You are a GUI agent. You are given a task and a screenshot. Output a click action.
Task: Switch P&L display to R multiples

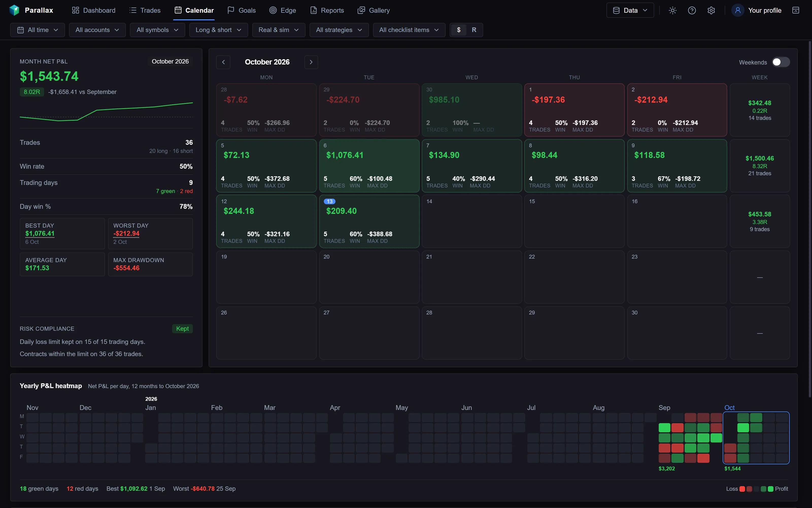tap(474, 30)
